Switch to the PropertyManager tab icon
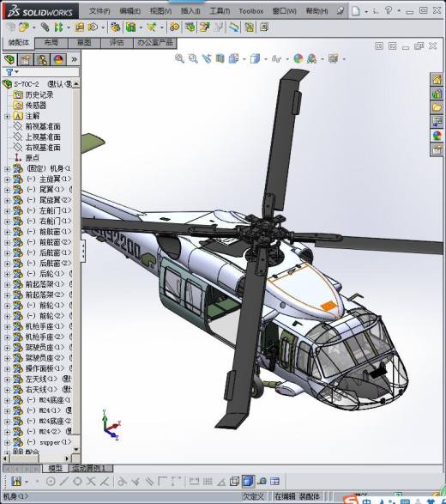 point(26,60)
